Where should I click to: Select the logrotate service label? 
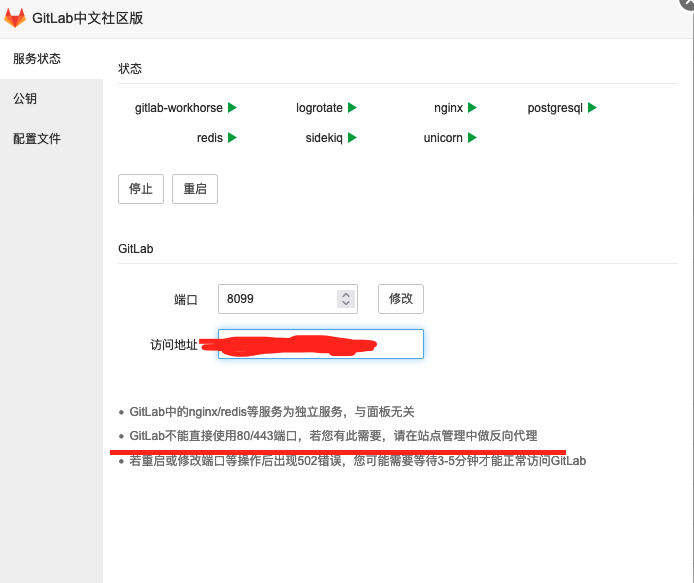(319, 108)
